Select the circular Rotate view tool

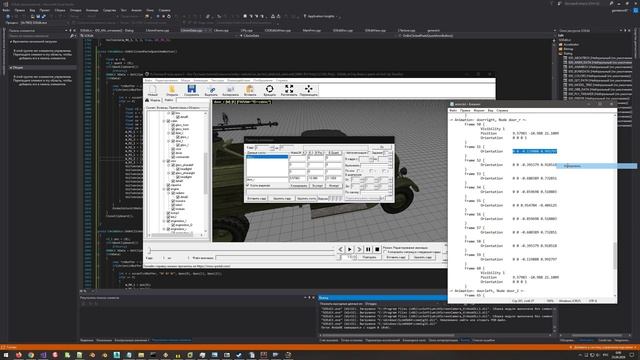coord(269,91)
